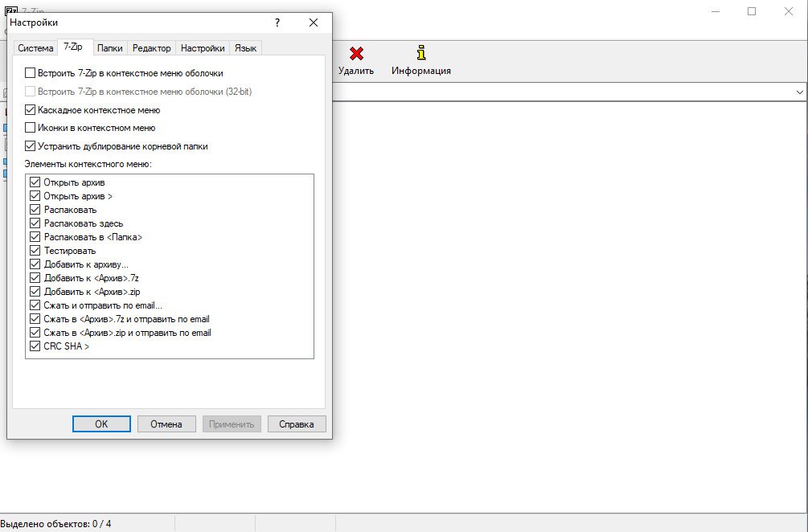Click the question mark help button in Настройки
The image size is (808, 532).
[x=277, y=23]
